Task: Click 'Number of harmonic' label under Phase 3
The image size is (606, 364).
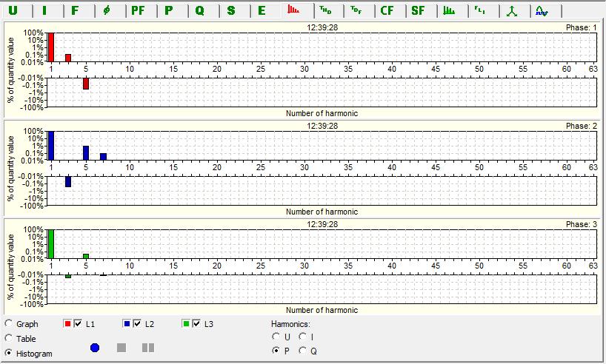Action: point(322,310)
